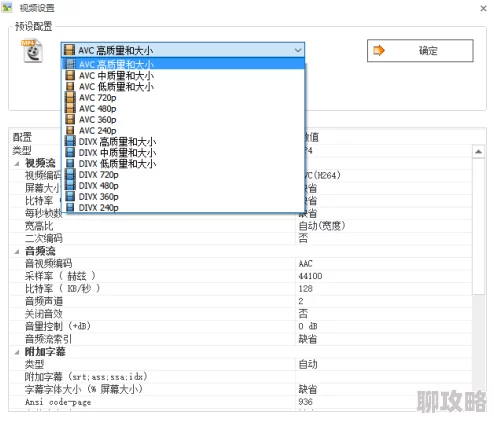
Task: Select the 音频声道 row
Action: [x=241, y=301]
